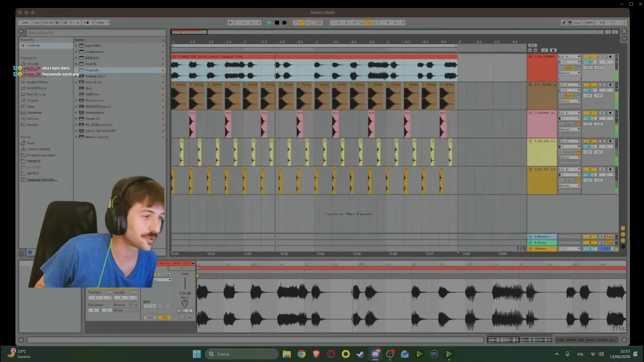The width and height of the screenshot is (644, 362).
Task: Select the Sounds browser category
Action: click(x=33, y=64)
